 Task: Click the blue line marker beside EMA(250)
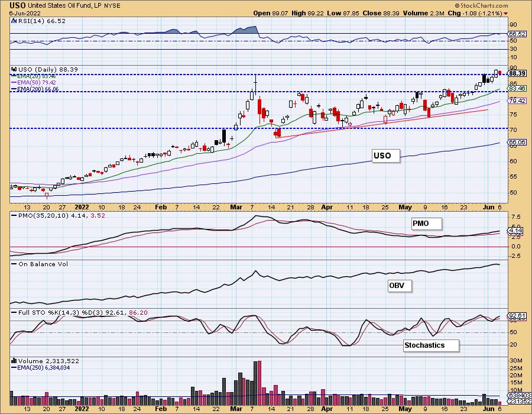click(x=14, y=367)
